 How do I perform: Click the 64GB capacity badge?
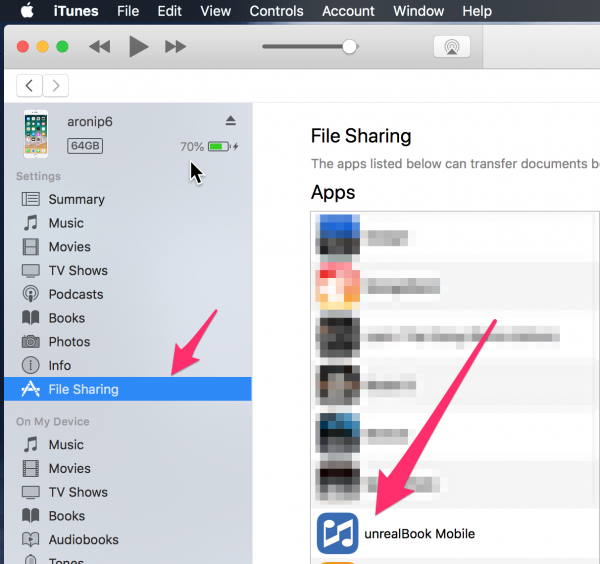pos(85,146)
